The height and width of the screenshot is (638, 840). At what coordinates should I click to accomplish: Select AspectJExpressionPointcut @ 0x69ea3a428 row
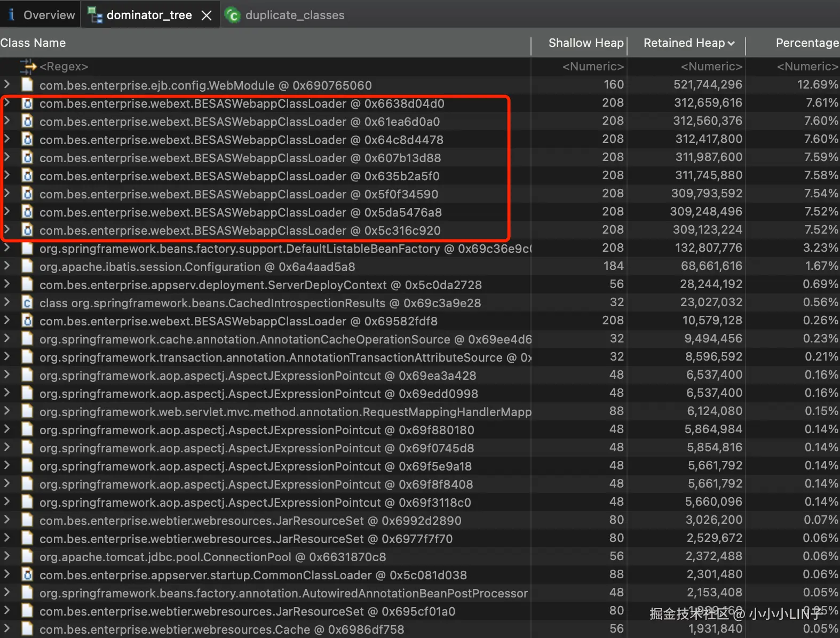[420, 376]
